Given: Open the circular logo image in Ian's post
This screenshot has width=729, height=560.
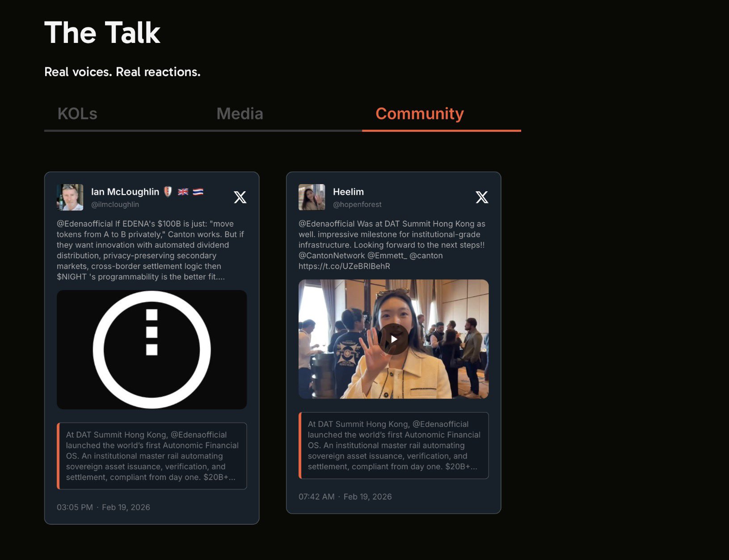Looking at the screenshot, I should pyautogui.click(x=152, y=350).
